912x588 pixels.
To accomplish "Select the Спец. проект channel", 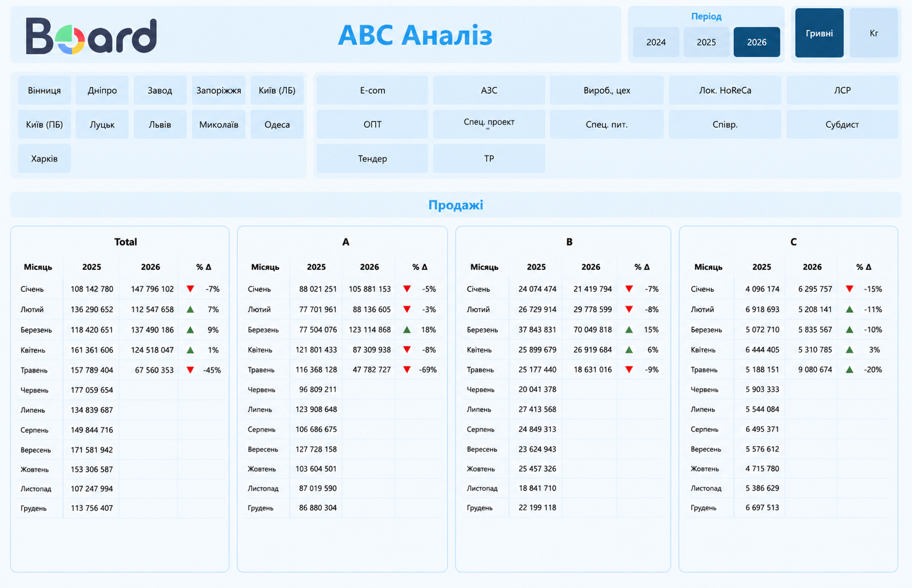I will pyautogui.click(x=489, y=124).
